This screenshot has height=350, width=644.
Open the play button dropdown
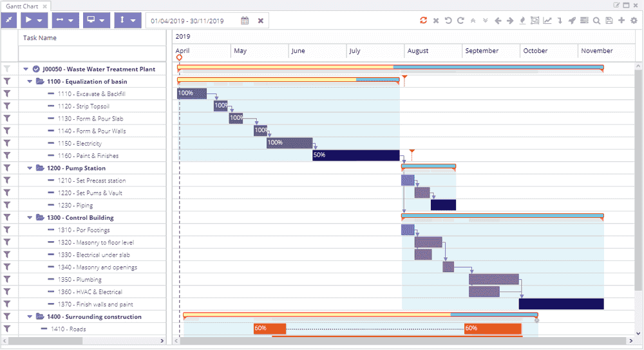coord(34,20)
